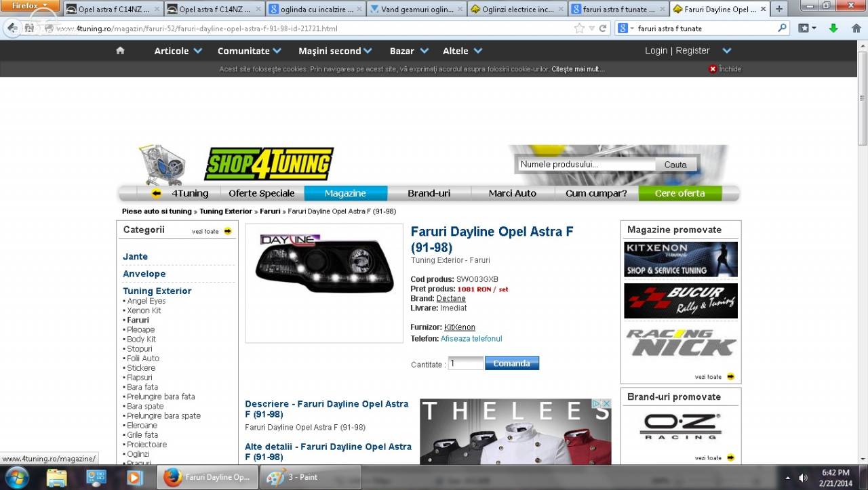Close the cookie notice with red X

pyautogui.click(x=713, y=69)
